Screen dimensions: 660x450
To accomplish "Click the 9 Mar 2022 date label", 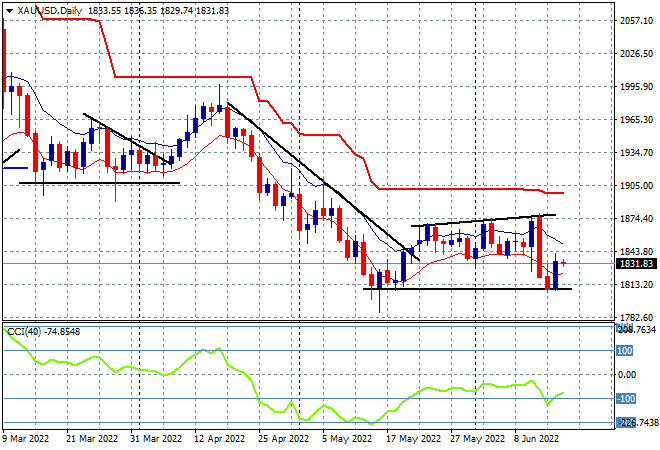I will click(x=25, y=439).
